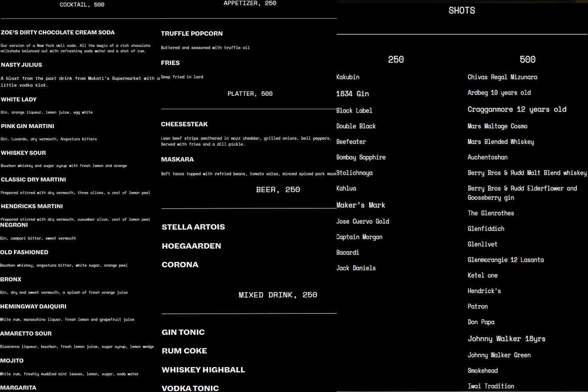Click the BEER, 250 heading

pyautogui.click(x=278, y=190)
